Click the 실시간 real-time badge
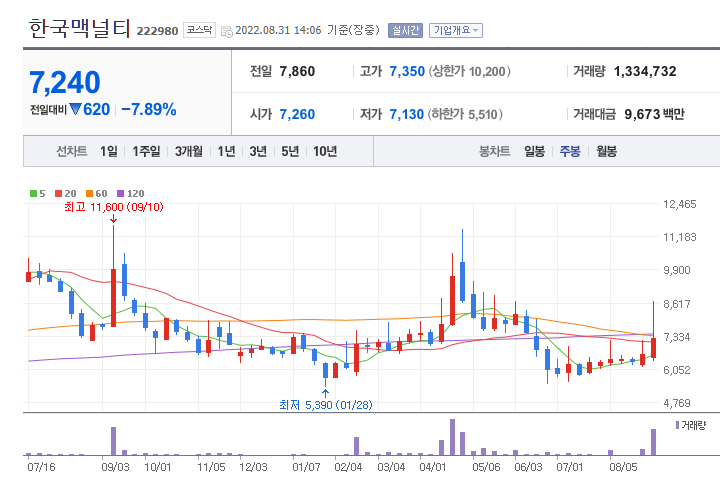Screen dimensions: 720x492 (405, 30)
